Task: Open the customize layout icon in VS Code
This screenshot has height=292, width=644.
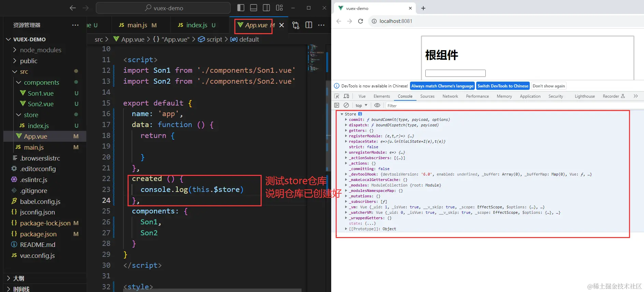Action: 279,8
